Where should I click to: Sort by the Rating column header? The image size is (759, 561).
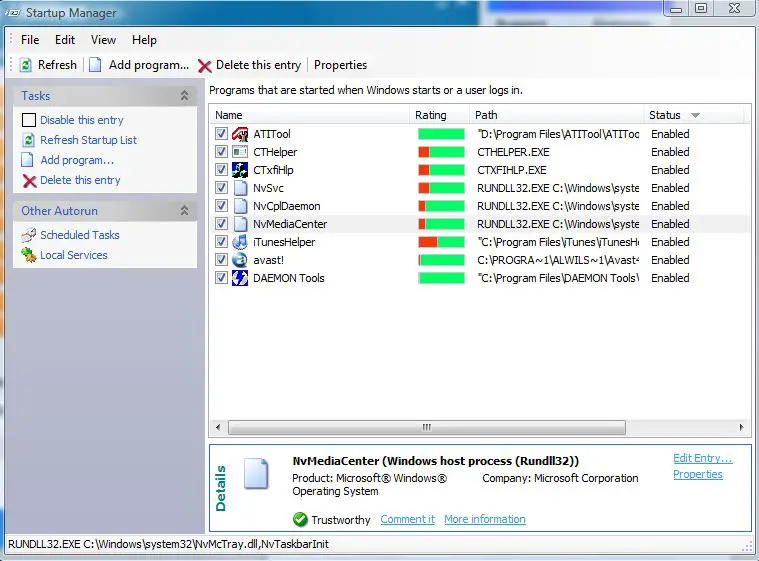440,115
